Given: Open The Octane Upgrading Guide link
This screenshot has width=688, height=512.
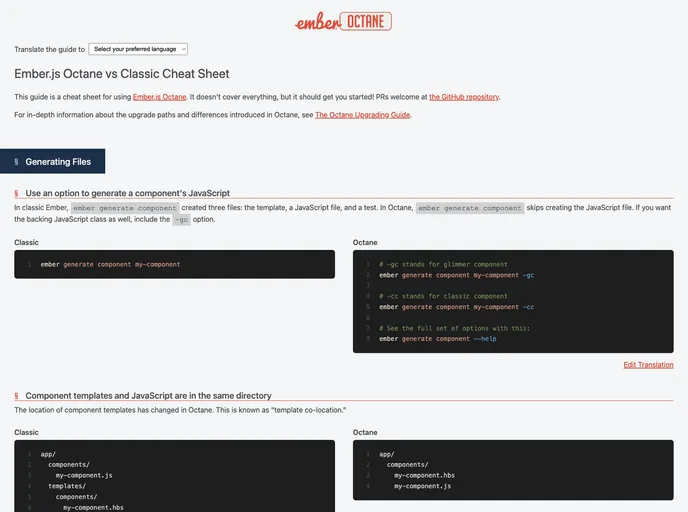Looking at the screenshot, I should (362, 115).
